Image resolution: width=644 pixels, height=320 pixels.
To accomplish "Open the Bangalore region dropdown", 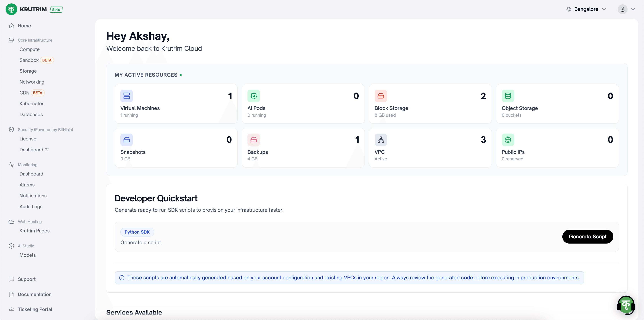I will coord(586,9).
